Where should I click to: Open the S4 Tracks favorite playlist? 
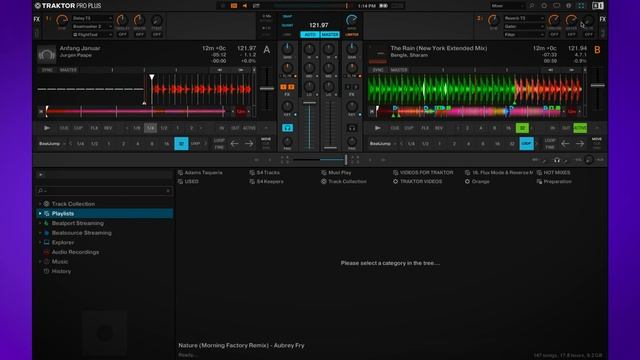coord(264,173)
